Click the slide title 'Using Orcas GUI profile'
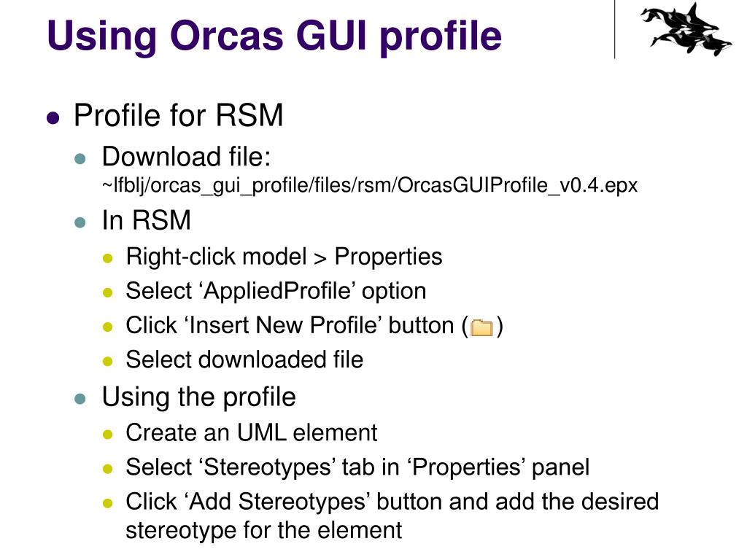 tap(274, 35)
